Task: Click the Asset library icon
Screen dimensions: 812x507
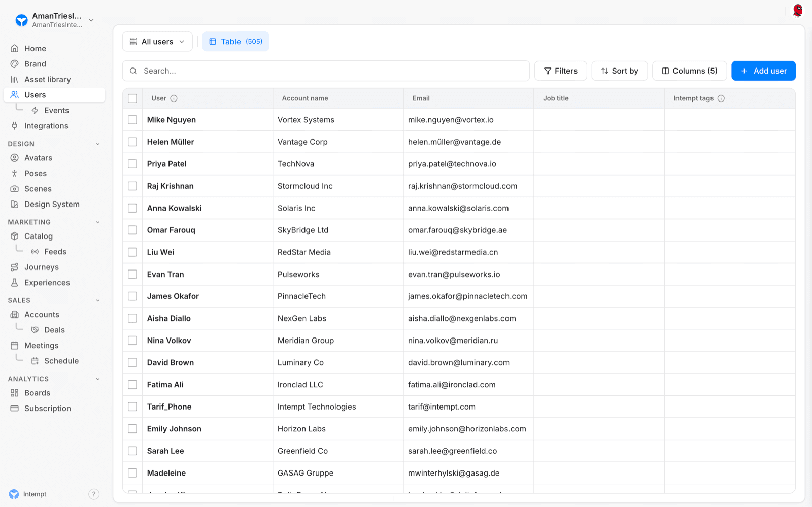Action: tap(15, 80)
